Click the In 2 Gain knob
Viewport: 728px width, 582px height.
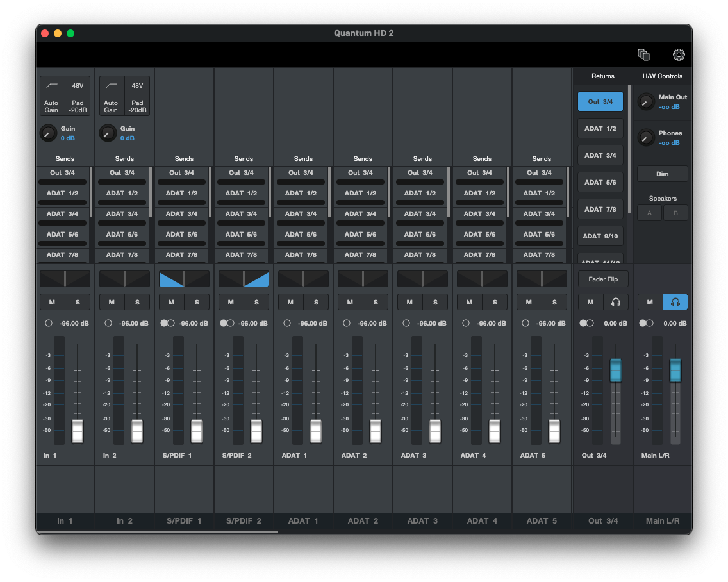tap(108, 133)
